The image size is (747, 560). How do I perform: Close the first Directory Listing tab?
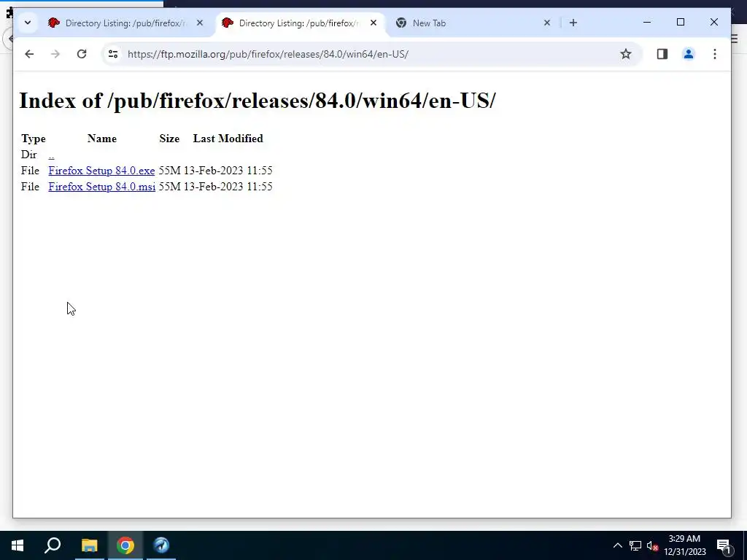pos(200,23)
